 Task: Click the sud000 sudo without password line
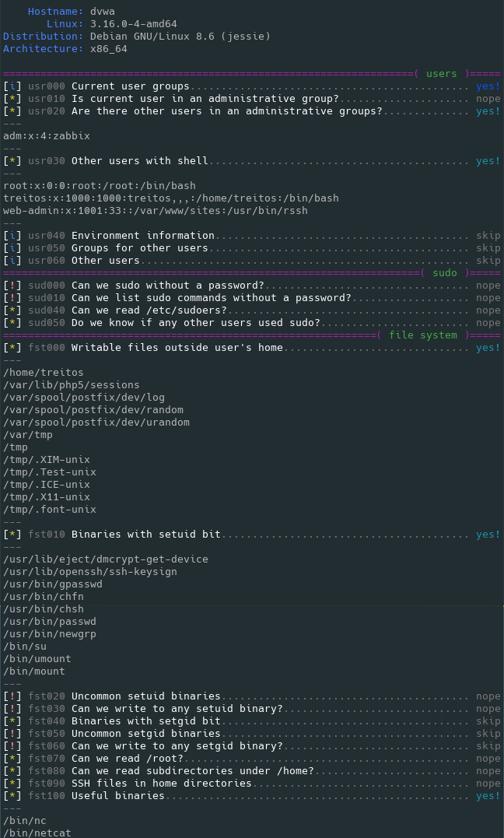[x=168, y=286]
